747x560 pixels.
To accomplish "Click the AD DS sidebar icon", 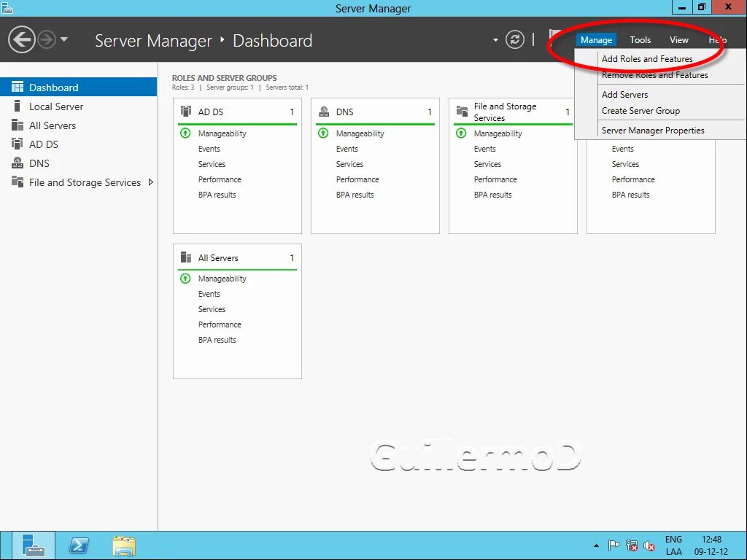I will point(18,144).
